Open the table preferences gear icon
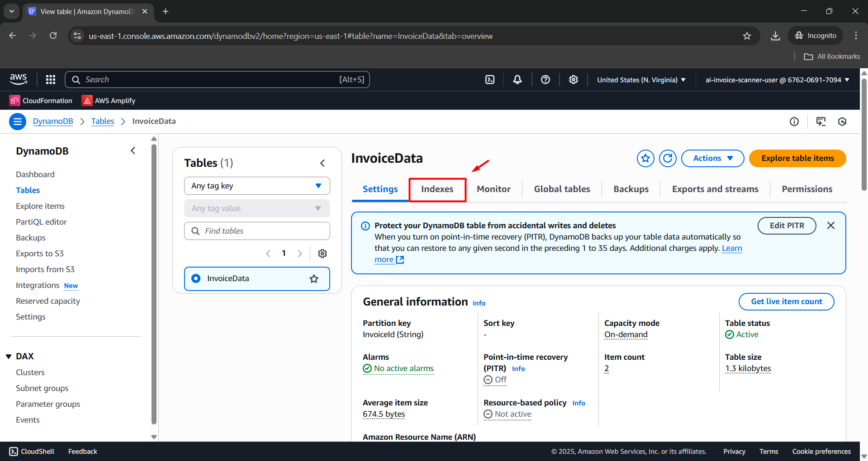 click(323, 254)
